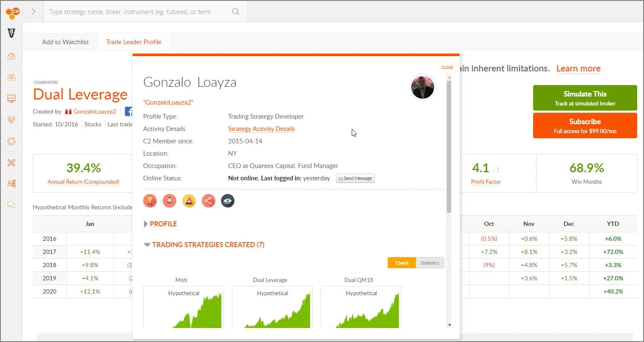Select the binoculars search icon in sidebar

tap(12, 77)
